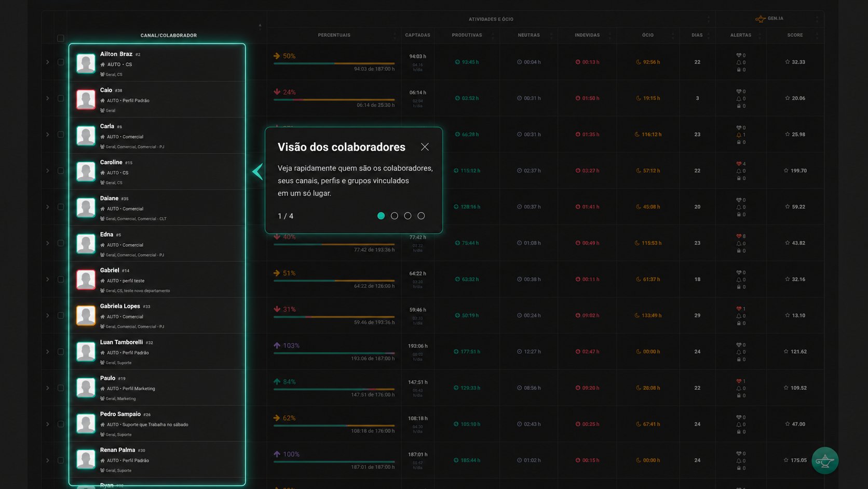Screen dimensions: 868x489
Task: Click the purple up arrow beside Luan's 103%
Action: (x=277, y=346)
